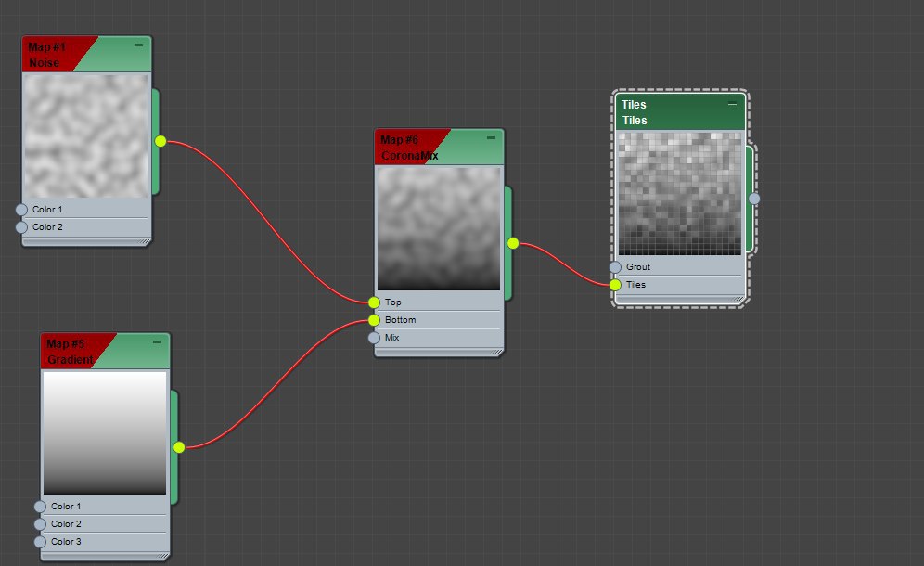This screenshot has width=924, height=566.
Task: Click the Gradient Color 2 input socket
Action: click(x=40, y=524)
